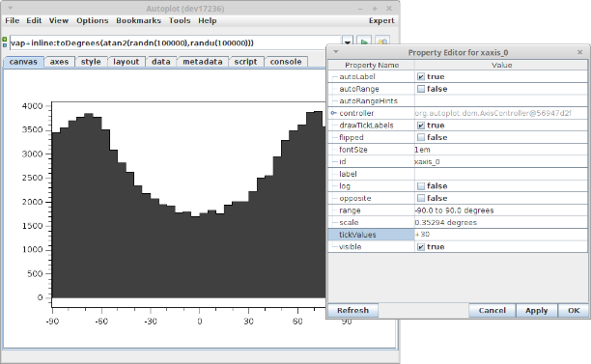Click the URI address input field
This screenshot has height=364, width=591.
175,42
